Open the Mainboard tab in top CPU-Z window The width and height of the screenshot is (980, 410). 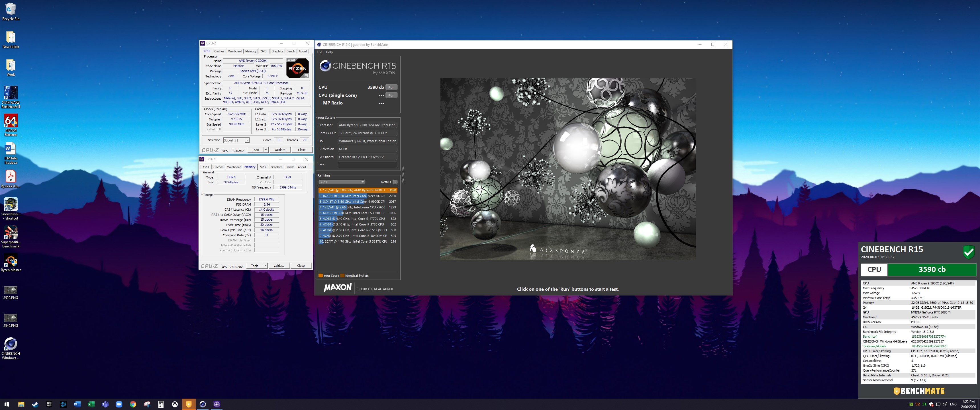[x=235, y=51]
